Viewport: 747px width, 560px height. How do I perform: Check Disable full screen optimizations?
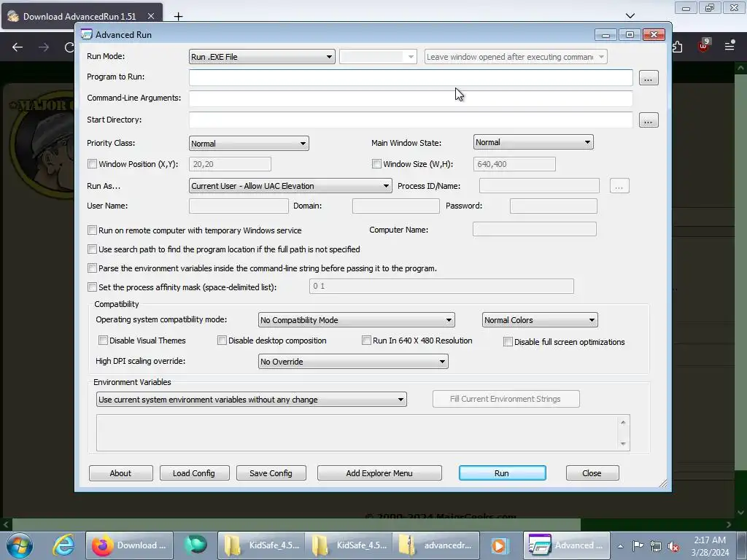[x=508, y=341]
